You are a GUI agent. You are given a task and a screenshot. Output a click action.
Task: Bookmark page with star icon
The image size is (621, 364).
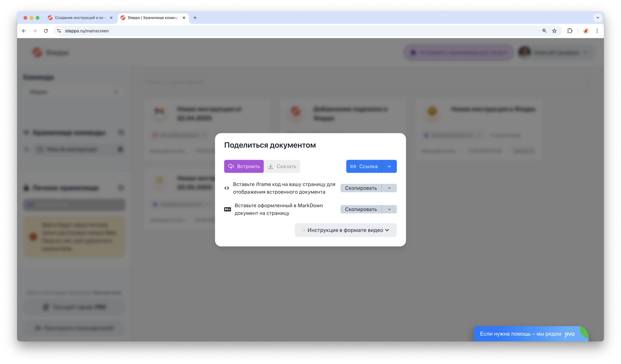point(554,31)
